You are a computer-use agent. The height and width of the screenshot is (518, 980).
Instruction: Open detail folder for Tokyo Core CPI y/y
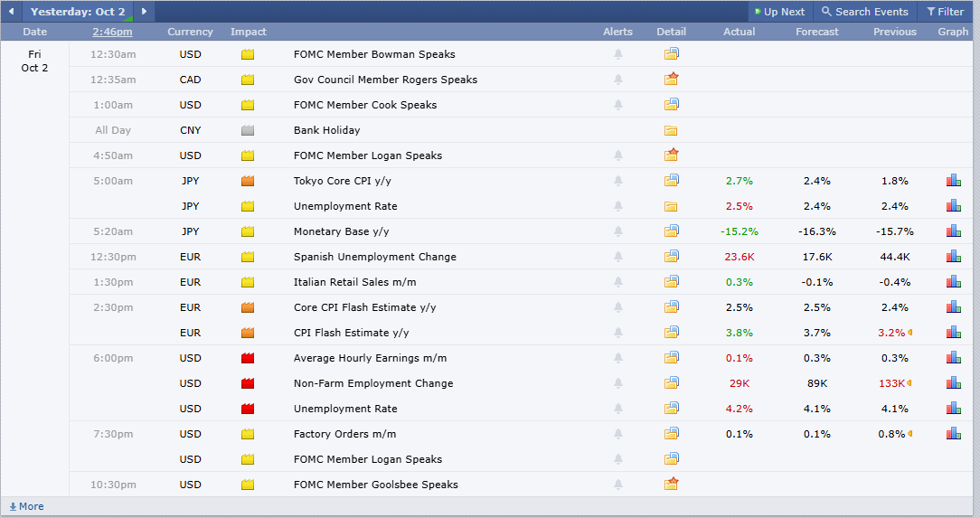[671, 180]
